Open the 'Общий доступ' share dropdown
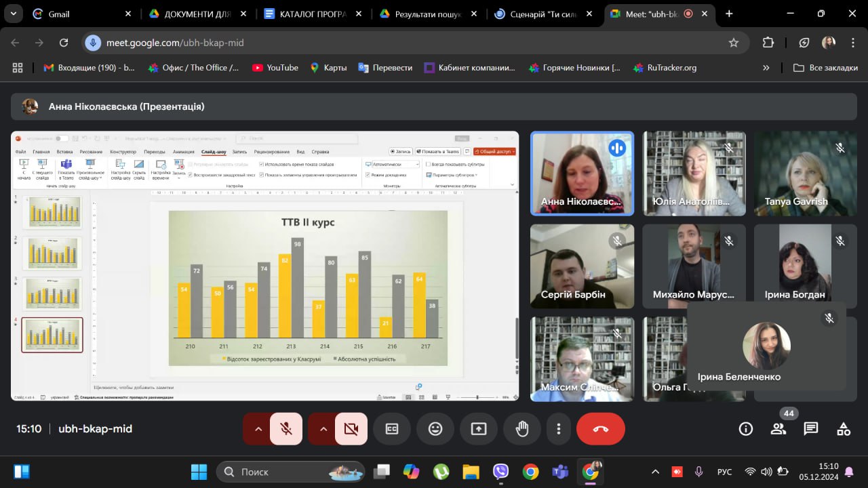 (494, 151)
